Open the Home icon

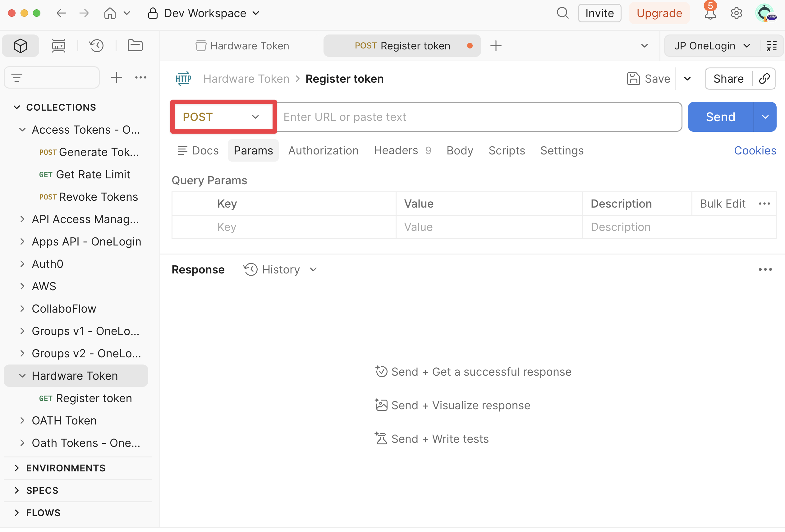[110, 13]
